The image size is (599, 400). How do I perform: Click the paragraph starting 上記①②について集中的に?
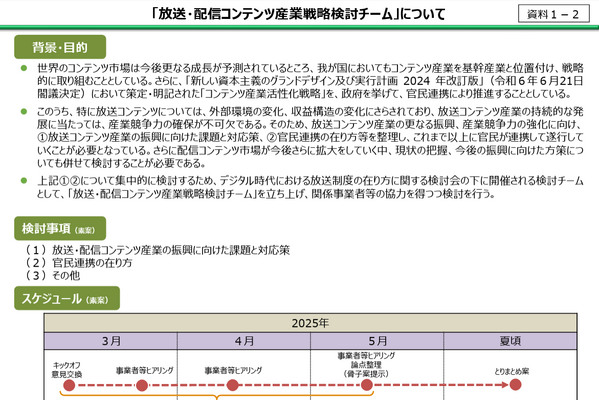point(310,187)
